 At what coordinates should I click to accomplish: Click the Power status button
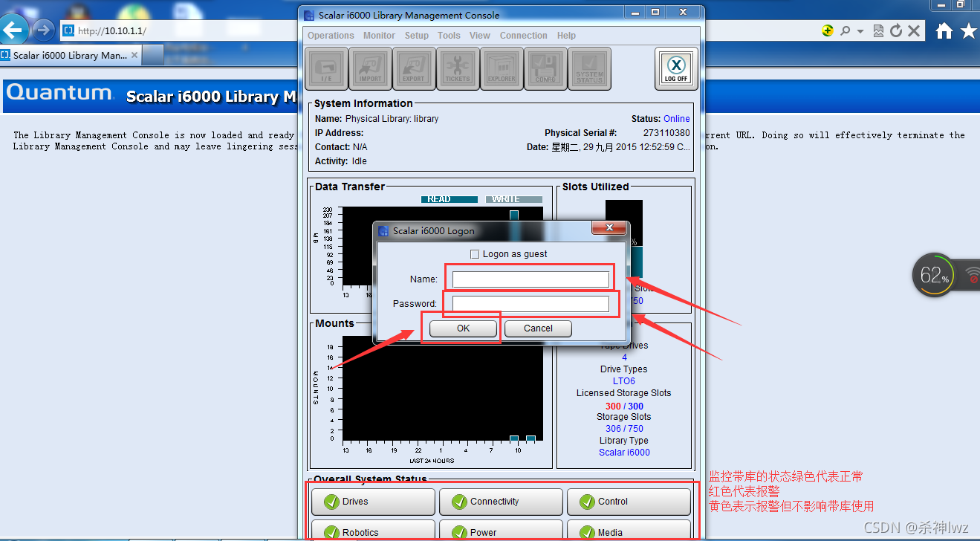pyautogui.click(x=500, y=531)
